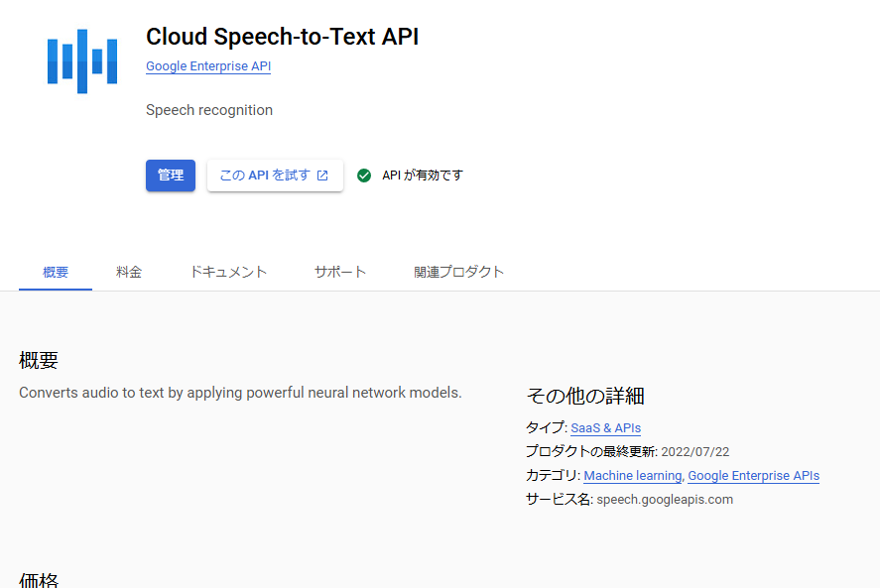Click the その他の詳細 heading
880x588 pixels.
(585, 395)
